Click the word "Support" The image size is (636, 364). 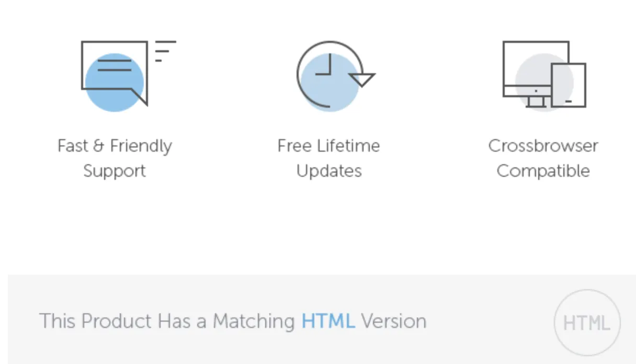115,171
